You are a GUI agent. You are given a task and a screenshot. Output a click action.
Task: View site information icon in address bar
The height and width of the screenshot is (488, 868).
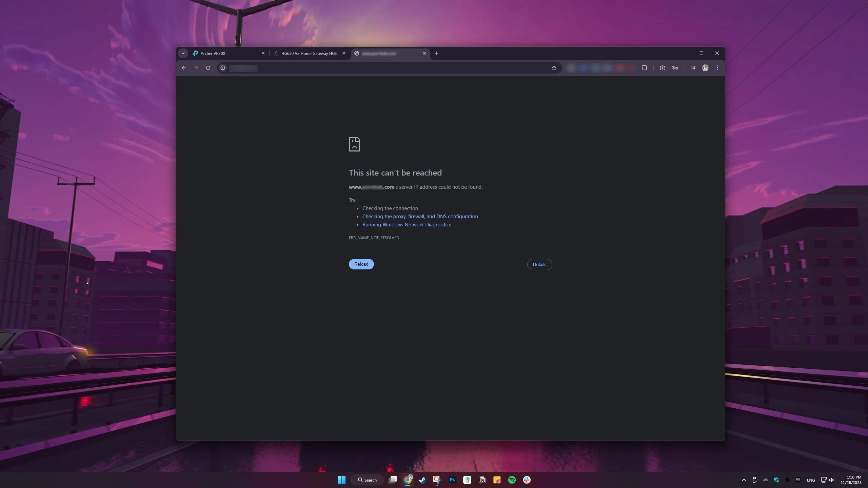pyautogui.click(x=223, y=68)
